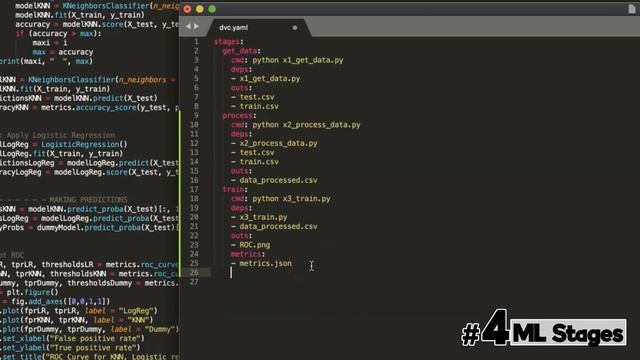Viewport: 640px width, 360px height.
Task: Click '- x3_train.py' on line 20
Action: tap(259, 217)
